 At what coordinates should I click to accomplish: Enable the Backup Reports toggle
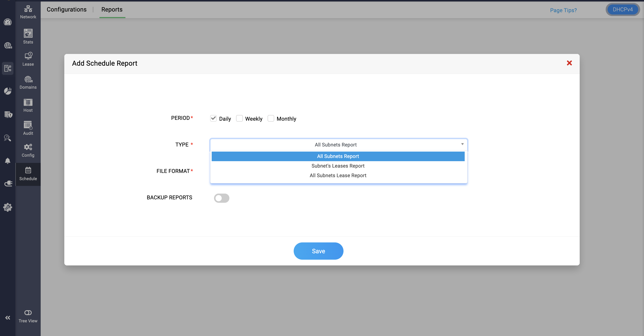pyautogui.click(x=221, y=198)
